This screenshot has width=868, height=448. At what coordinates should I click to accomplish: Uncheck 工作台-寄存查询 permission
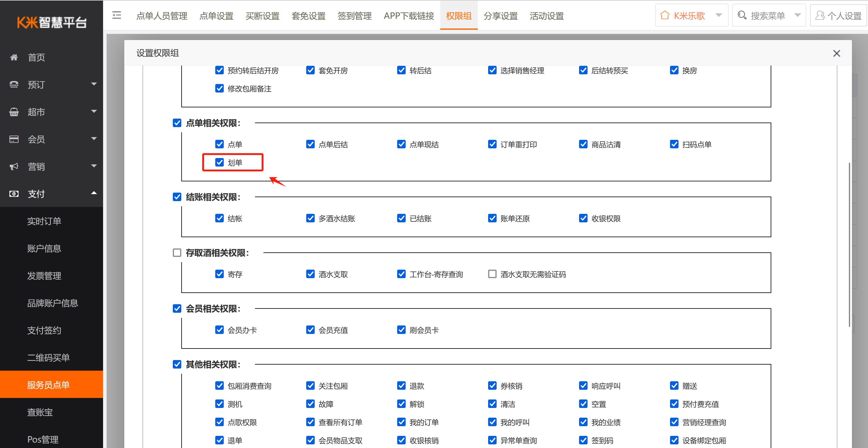tap(401, 274)
